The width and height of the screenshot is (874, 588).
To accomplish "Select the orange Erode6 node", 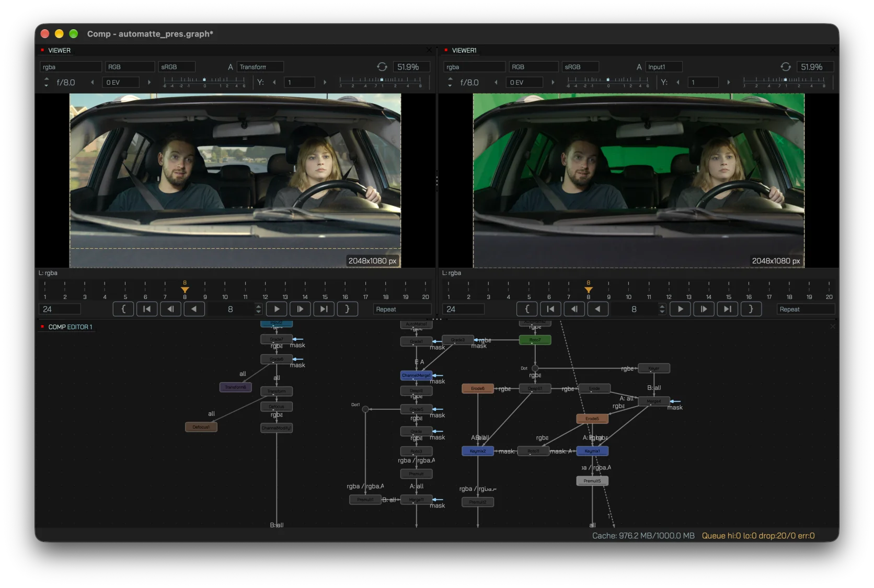I will [478, 388].
